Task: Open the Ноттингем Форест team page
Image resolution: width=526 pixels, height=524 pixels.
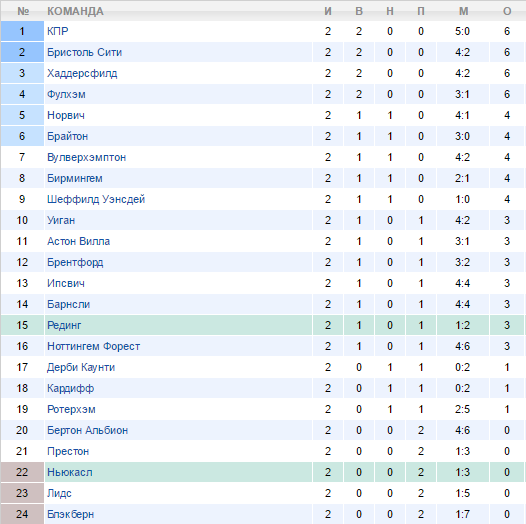Action: 94,346
